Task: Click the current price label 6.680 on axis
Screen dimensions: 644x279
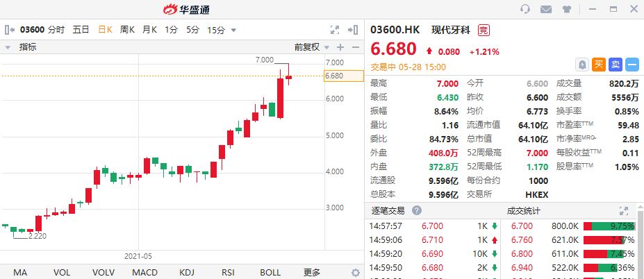Action: (344, 76)
